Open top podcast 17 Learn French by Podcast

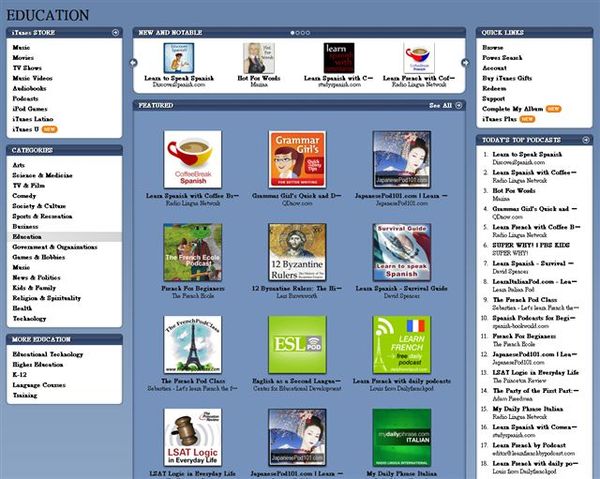pos(529,445)
